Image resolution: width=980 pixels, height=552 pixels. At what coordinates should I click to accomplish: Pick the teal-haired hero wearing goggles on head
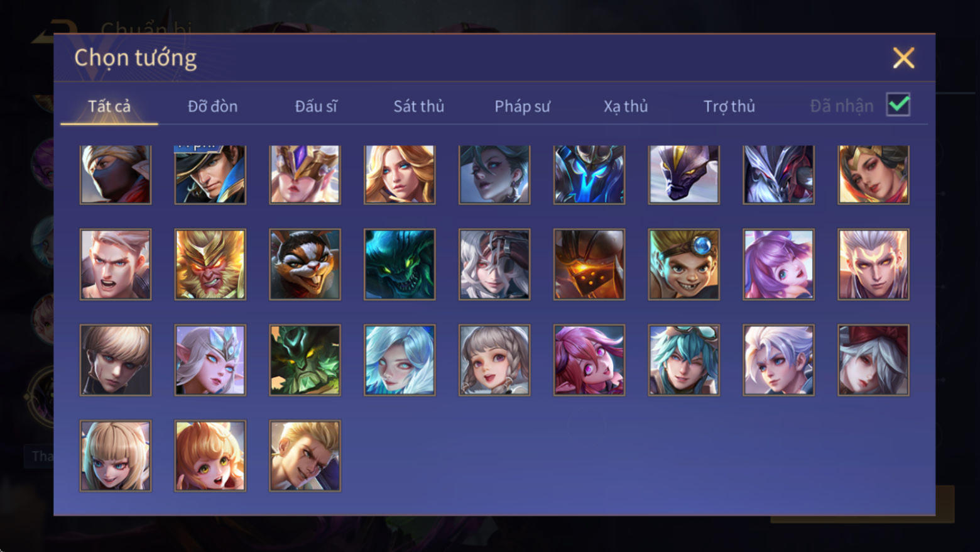684,360
